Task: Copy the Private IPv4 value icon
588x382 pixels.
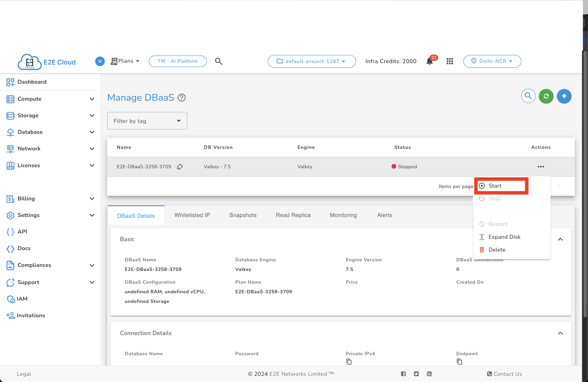Action: (x=349, y=361)
